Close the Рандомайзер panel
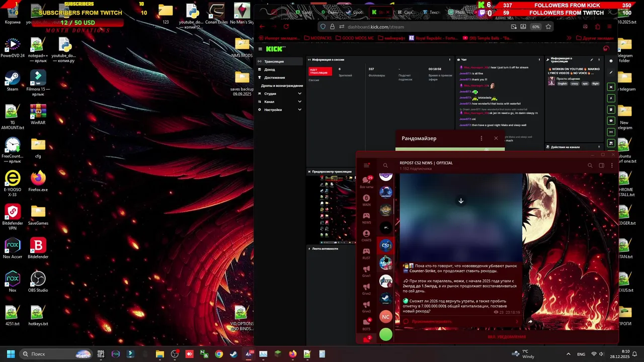644x362 pixels. [x=496, y=138]
